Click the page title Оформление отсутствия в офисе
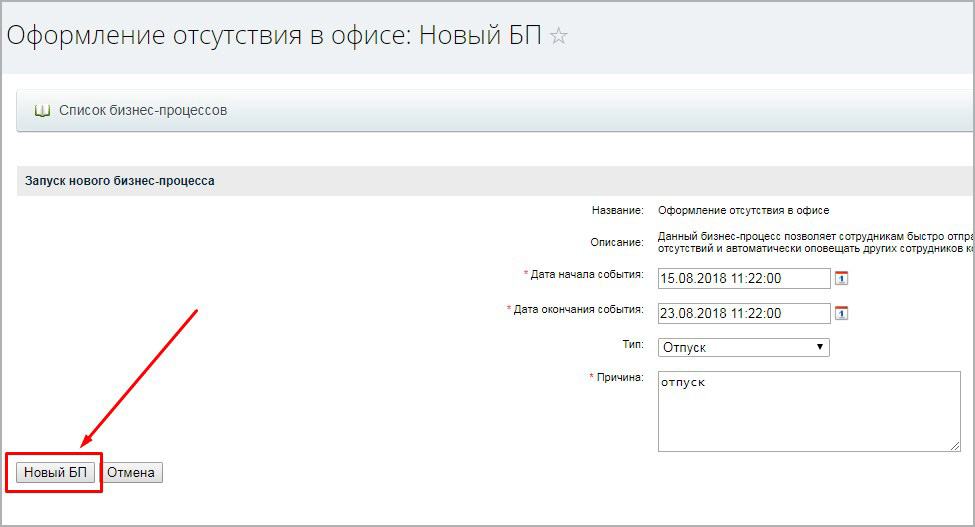 (274, 36)
